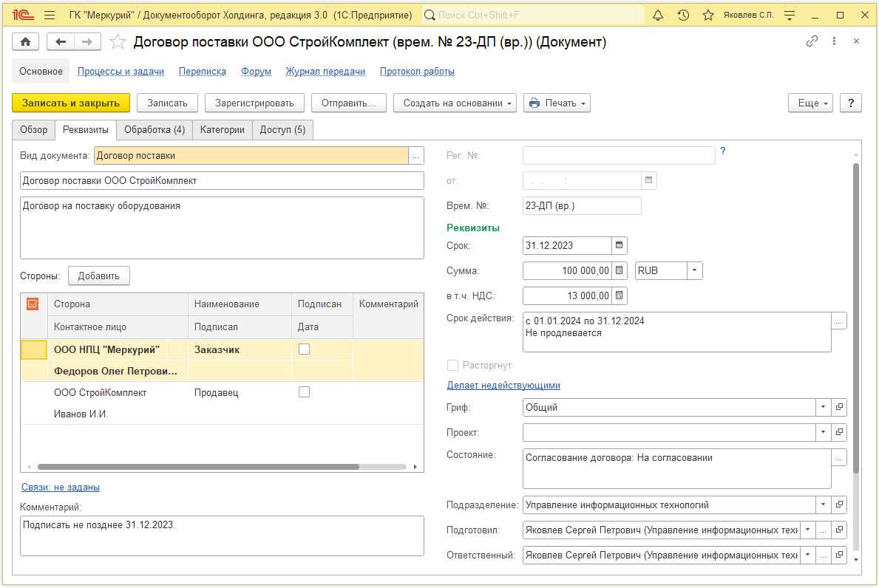Open the history clock icon
This screenshot has height=588, width=879.
pos(683,15)
